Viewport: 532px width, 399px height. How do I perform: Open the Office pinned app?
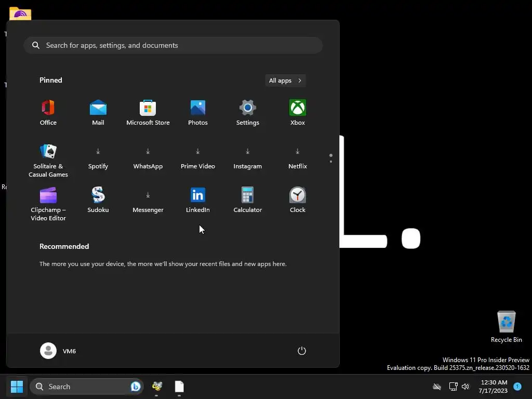[48, 113]
